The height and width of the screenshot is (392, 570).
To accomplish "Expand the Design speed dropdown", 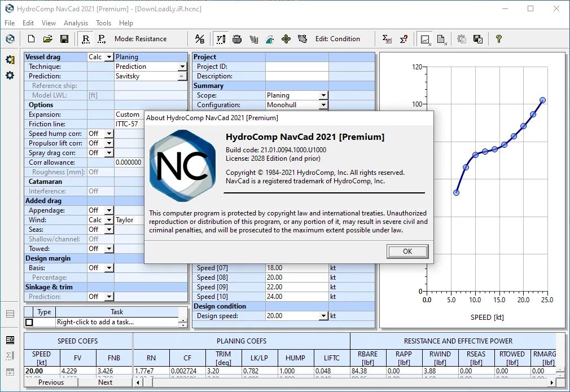I will tap(323, 316).
